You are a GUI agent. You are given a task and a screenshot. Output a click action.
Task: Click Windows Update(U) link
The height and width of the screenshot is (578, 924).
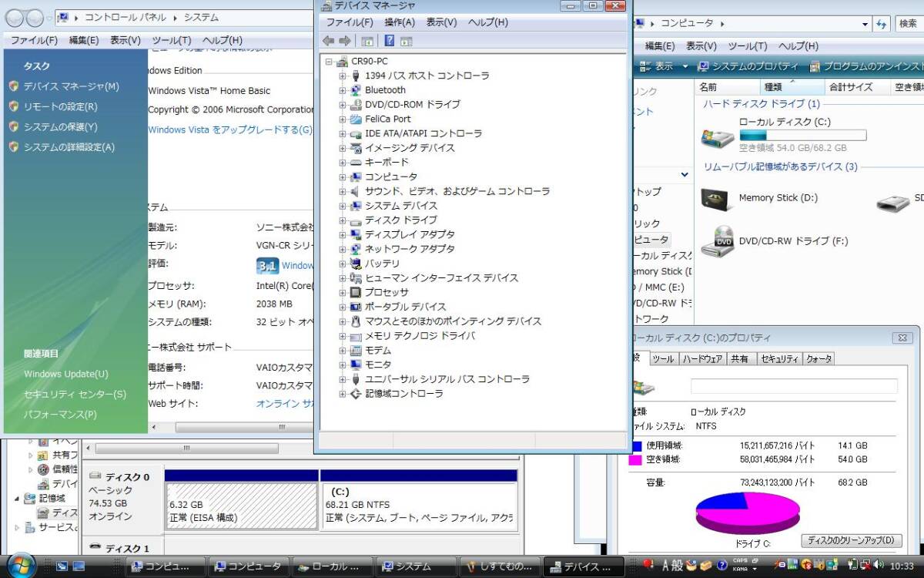[x=66, y=374]
